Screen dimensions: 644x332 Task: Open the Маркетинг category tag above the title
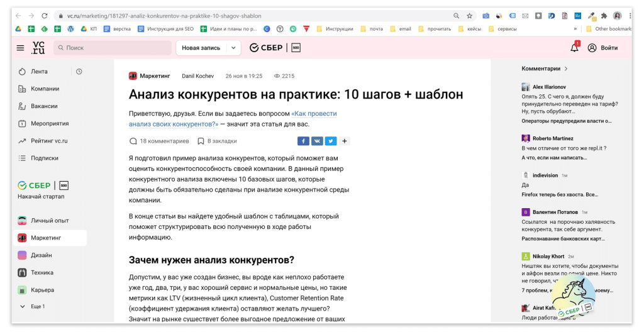(150, 76)
